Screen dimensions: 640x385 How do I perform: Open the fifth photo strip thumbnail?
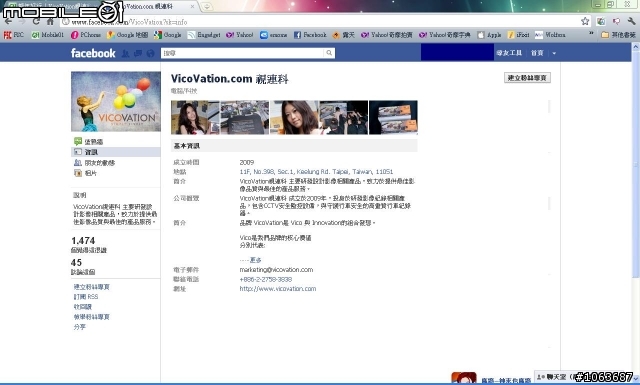click(x=393, y=118)
